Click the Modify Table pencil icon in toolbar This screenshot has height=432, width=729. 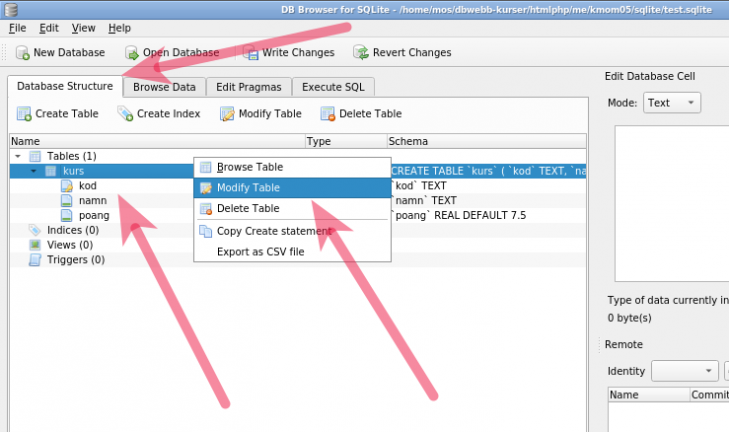[227, 113]
